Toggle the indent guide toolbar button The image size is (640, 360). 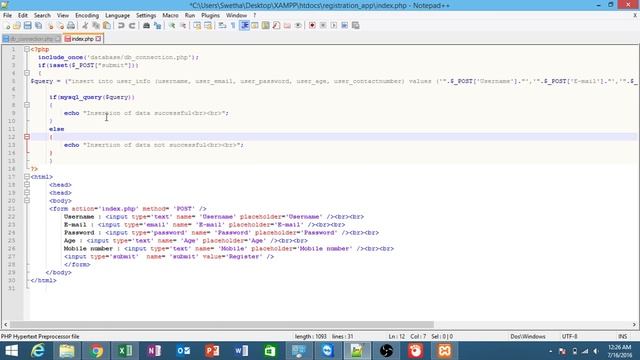(244, 26)
